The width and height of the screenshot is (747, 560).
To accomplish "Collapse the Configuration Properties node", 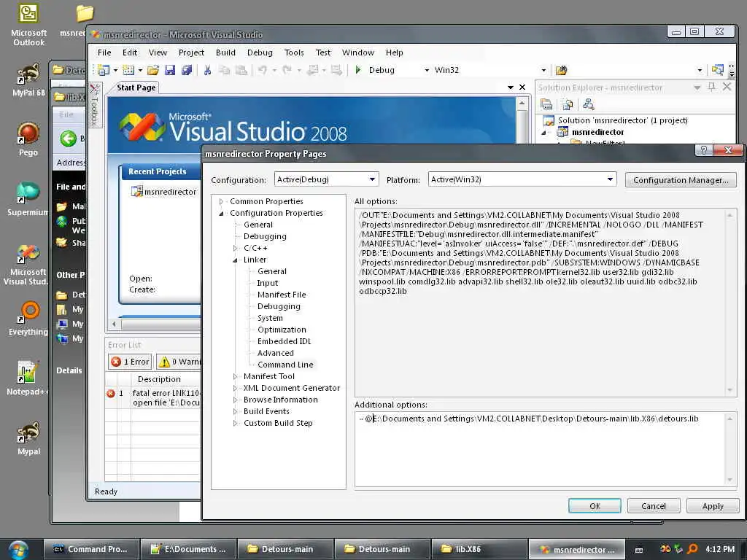I will pos(221,214).
